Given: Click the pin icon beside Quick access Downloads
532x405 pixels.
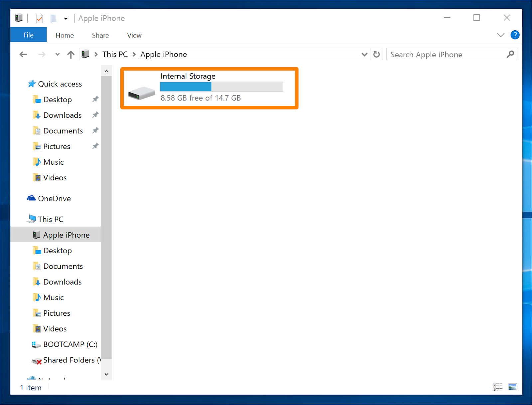Looking at the screenshot, I should (x=95, y=115).
